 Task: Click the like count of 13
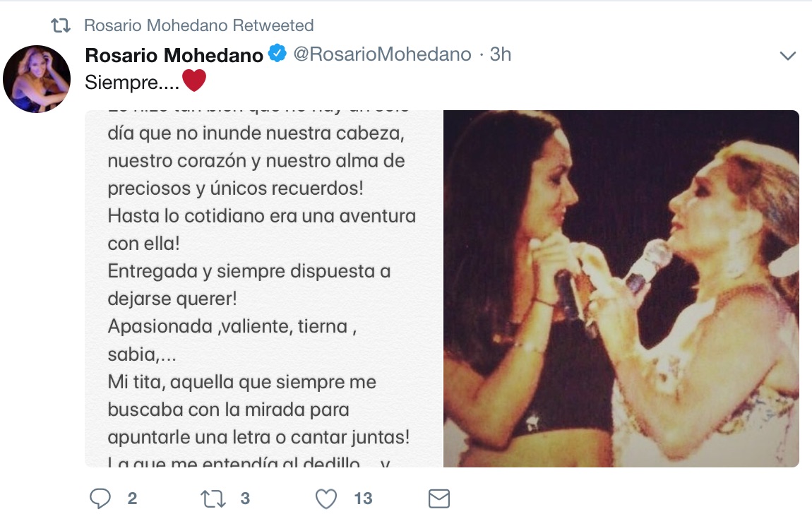[363, 499]
